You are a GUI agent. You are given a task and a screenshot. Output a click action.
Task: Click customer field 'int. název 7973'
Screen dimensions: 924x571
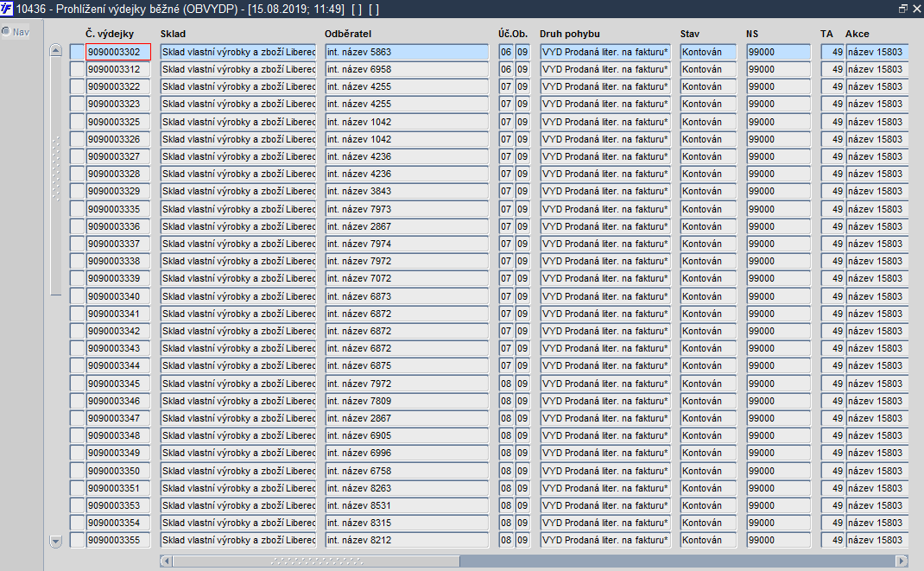click(407, 209)
